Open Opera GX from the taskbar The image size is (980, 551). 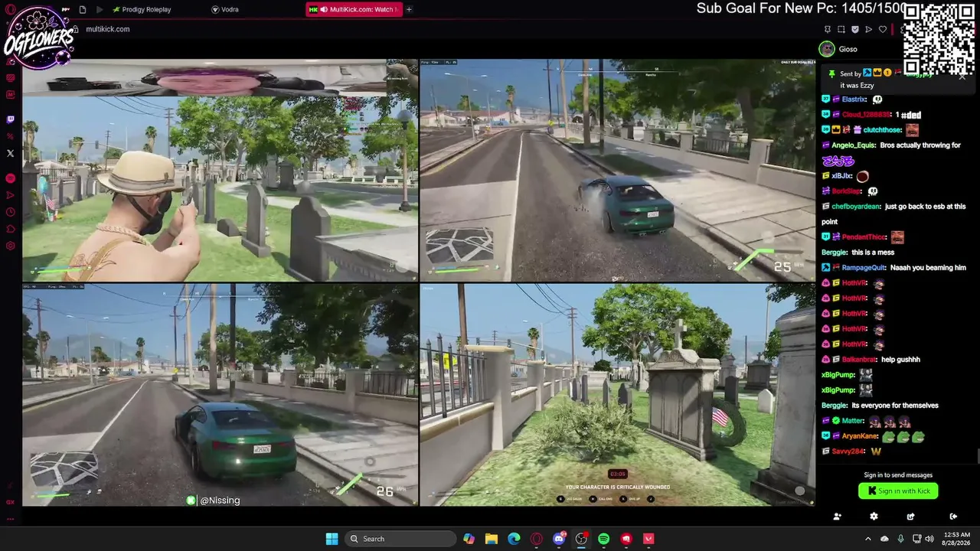tap(536, 539)
